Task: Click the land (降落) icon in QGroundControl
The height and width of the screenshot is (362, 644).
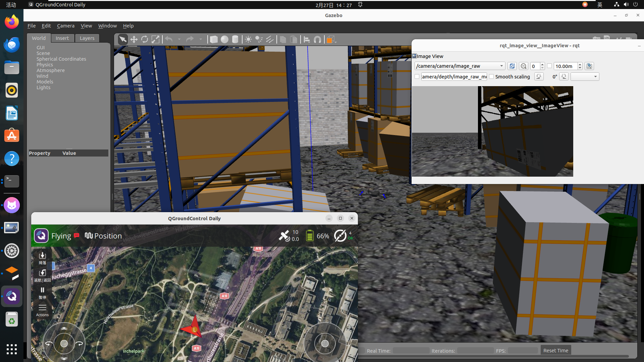Action: pos(42,258)
